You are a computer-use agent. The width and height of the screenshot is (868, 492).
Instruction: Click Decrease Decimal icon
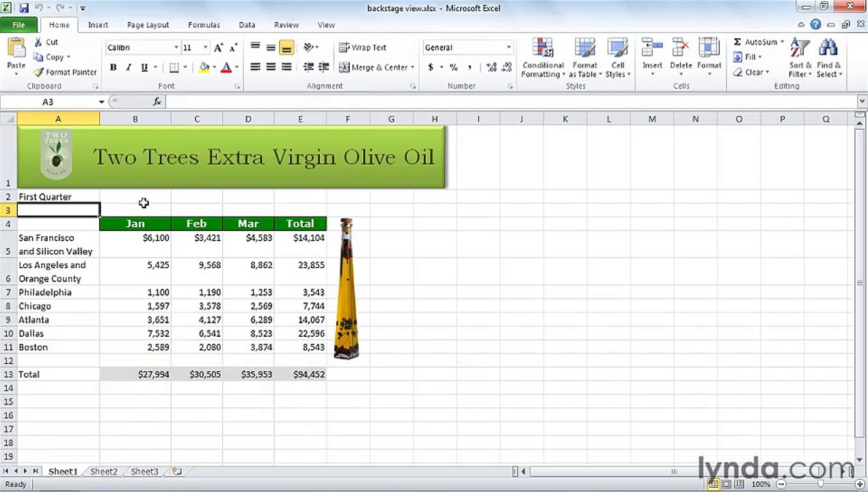pyautogui.click(x=507, y=67)
